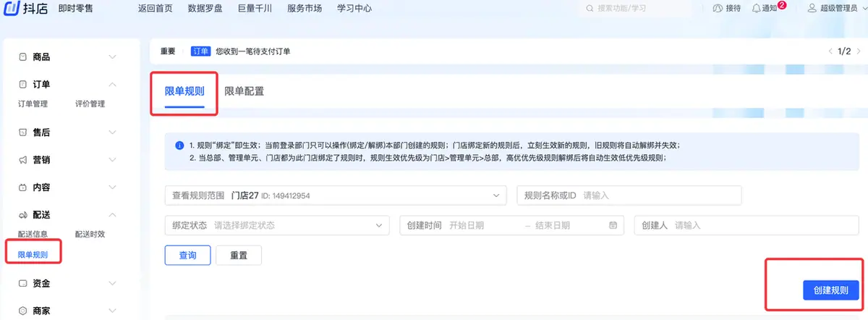
Task: Click the 重要 notice label
Action: pos(168,51)
